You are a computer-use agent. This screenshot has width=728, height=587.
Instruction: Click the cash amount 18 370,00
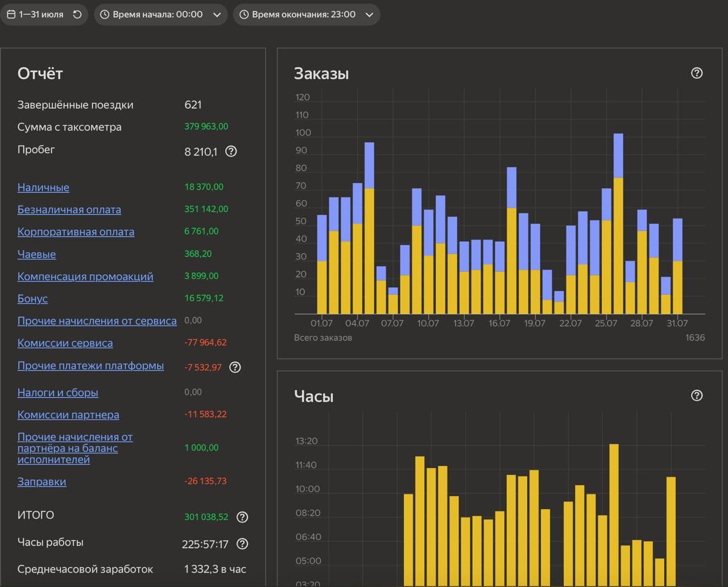204,187
